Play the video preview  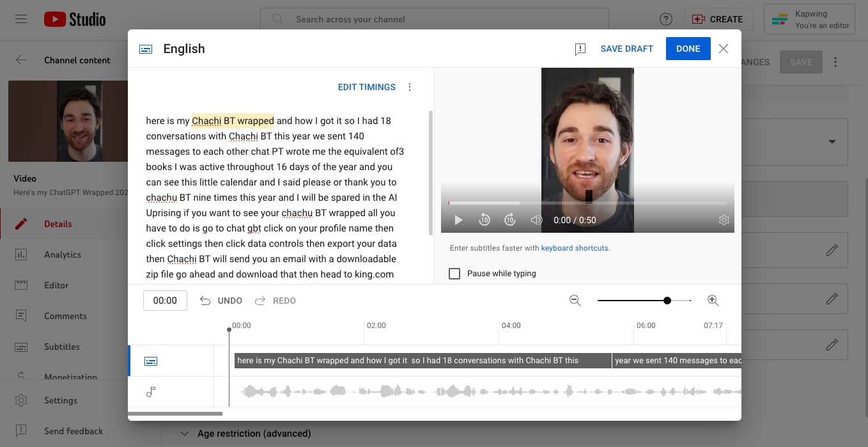tap(458, 220)
